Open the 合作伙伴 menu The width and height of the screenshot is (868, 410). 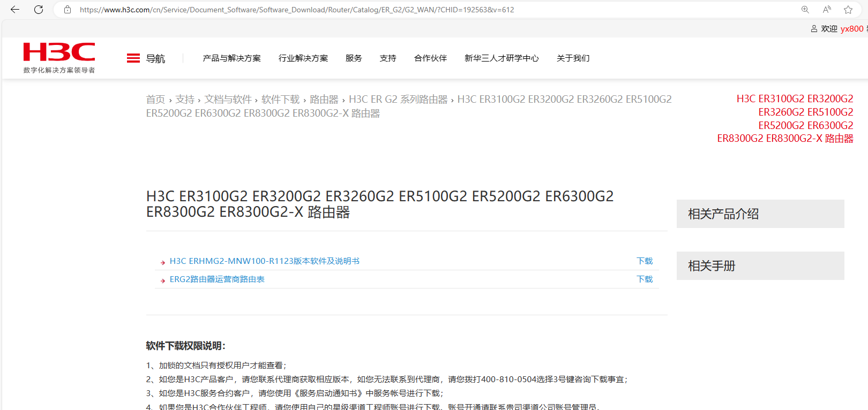(x=430, y=58)
